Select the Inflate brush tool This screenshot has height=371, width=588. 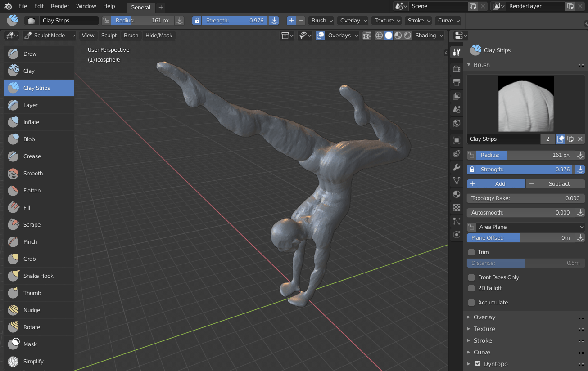point(31,122)
